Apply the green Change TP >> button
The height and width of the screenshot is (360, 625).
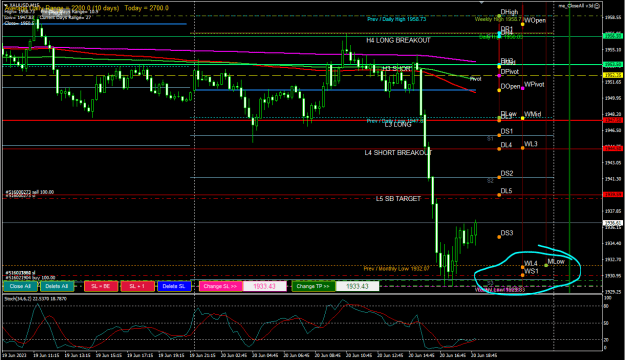point(313,286)
